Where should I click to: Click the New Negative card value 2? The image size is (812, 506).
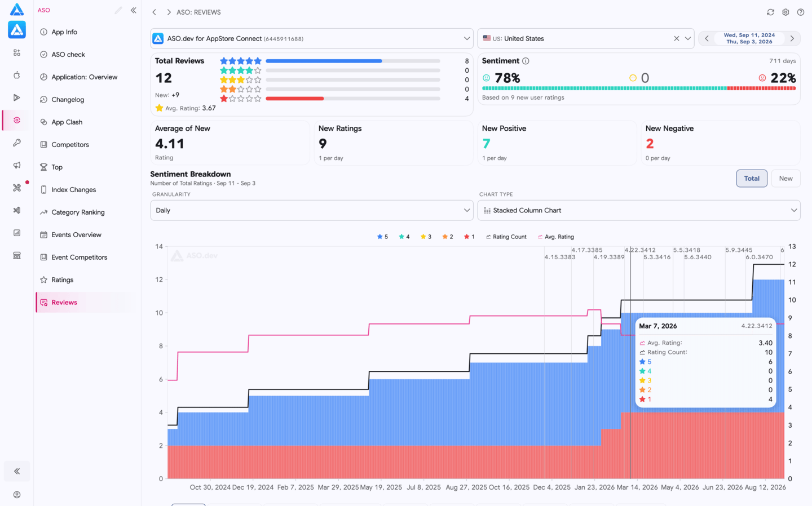click(650, 144)
